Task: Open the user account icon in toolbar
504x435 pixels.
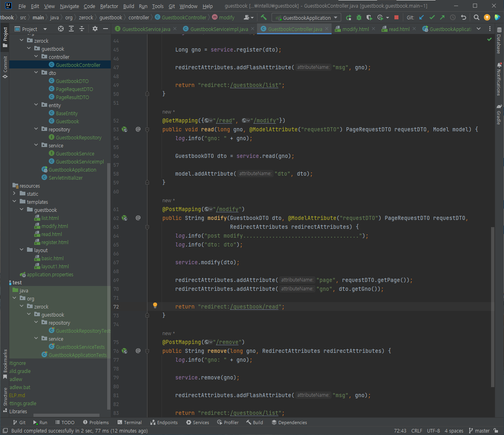Action: tap(249, 17)
